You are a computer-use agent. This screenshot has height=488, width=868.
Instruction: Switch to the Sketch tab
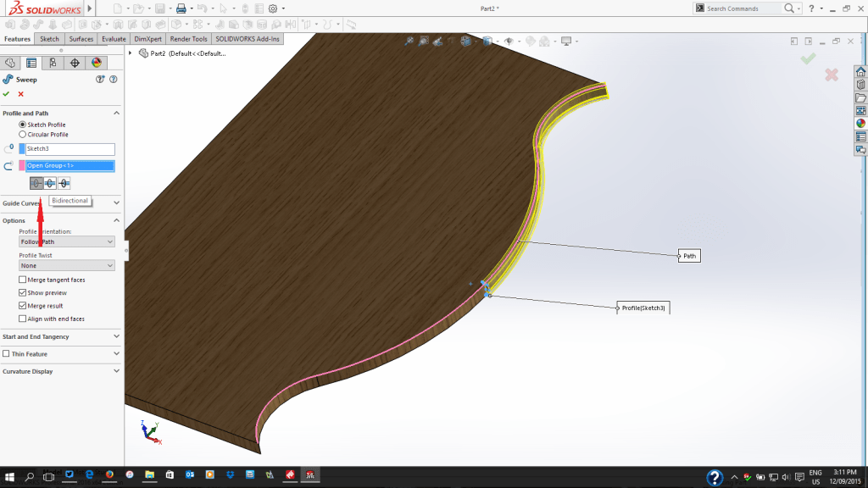49,39
